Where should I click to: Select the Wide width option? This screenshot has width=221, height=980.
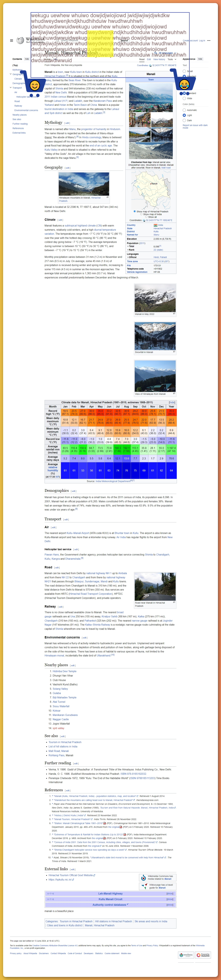[x=184, y=98]
